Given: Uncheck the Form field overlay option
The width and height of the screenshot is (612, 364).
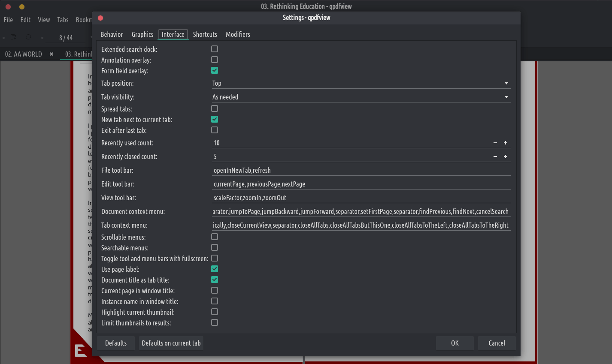Looking at the screenshot, I should [x=215, y=70].
